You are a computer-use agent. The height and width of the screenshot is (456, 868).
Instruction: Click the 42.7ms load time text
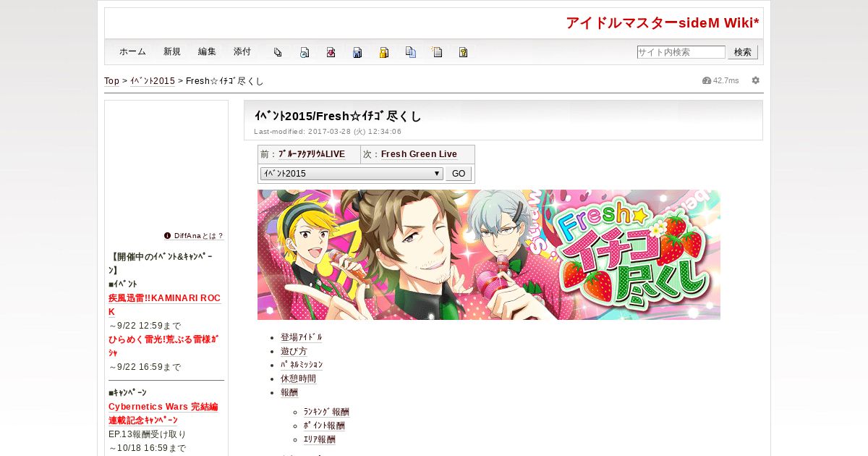coord(726,80)
